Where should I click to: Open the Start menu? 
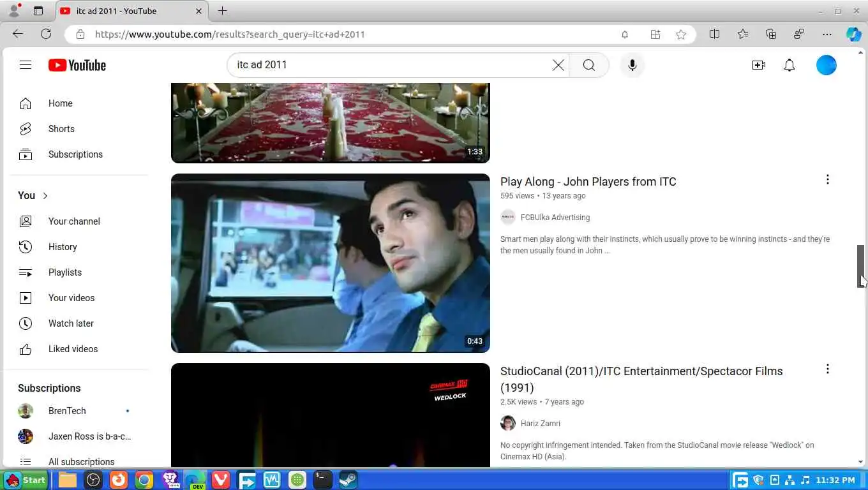[26, 480]
